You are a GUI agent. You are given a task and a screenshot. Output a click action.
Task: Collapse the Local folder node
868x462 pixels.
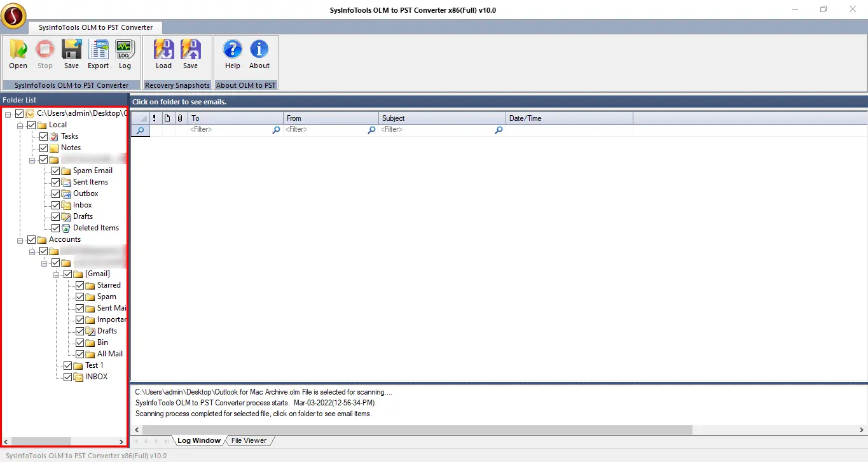(20, 125)
